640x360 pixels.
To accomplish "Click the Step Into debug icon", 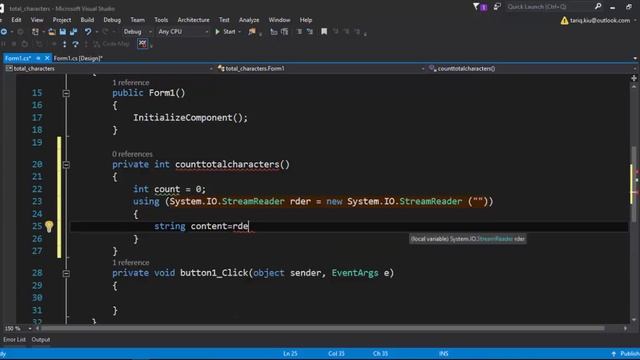I will (x=64, y=44).
